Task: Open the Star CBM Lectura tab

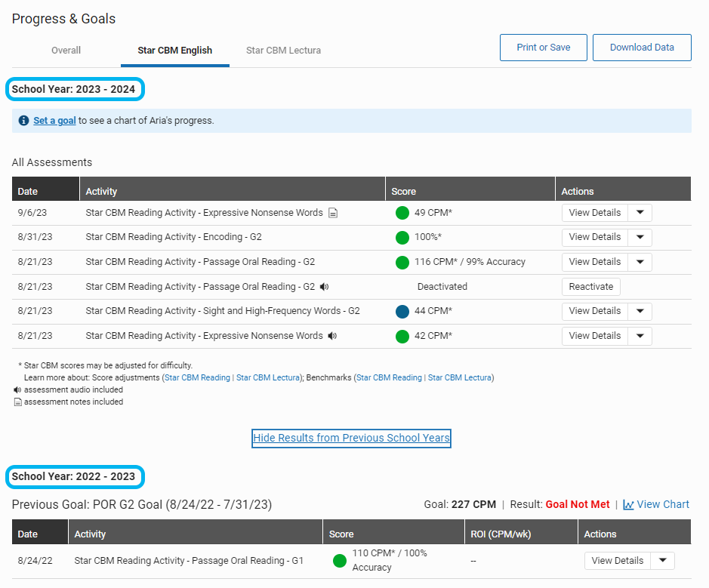Action: [x=283, y=50]
